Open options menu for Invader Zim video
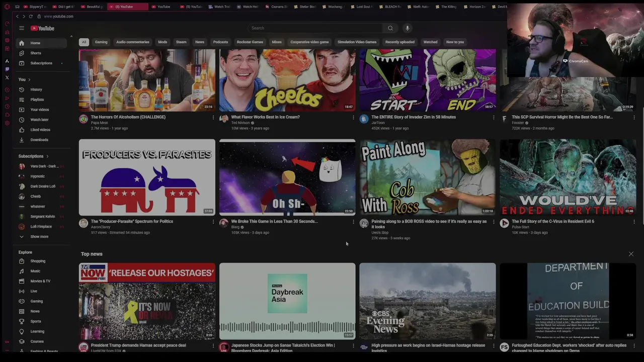 click(x=494, y=118)
